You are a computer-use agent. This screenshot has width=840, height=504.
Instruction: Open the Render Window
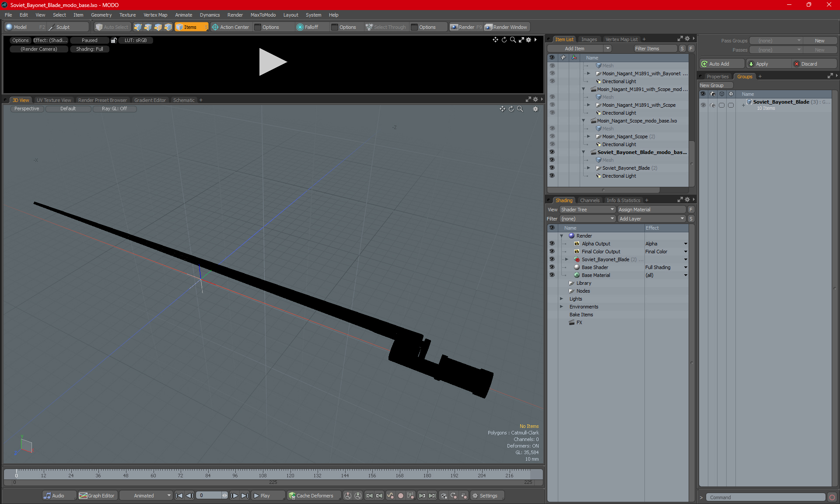tap(507, 27)
